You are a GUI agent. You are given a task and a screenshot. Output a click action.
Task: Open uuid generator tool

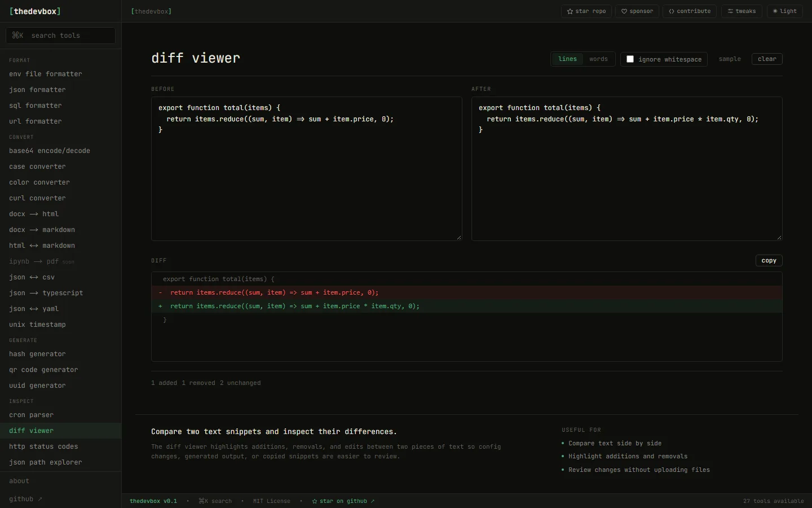point(60,386)
